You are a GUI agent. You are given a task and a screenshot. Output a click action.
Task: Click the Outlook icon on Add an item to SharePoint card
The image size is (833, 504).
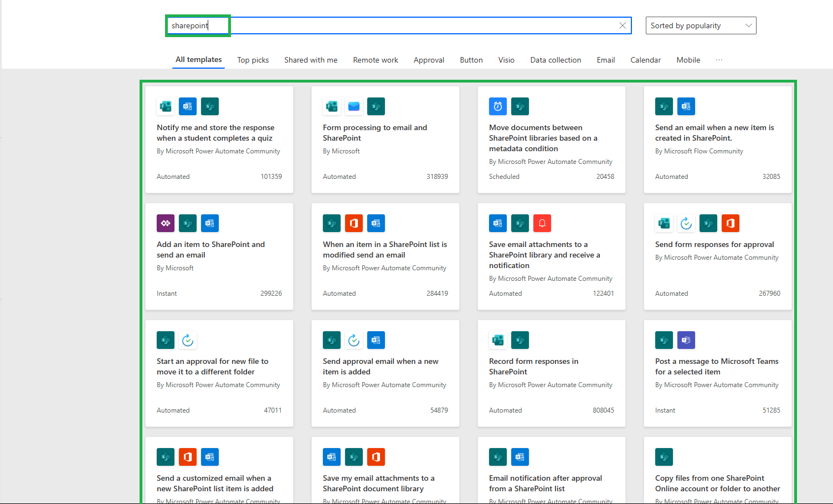pyautogui.click(x=210, y=223)
